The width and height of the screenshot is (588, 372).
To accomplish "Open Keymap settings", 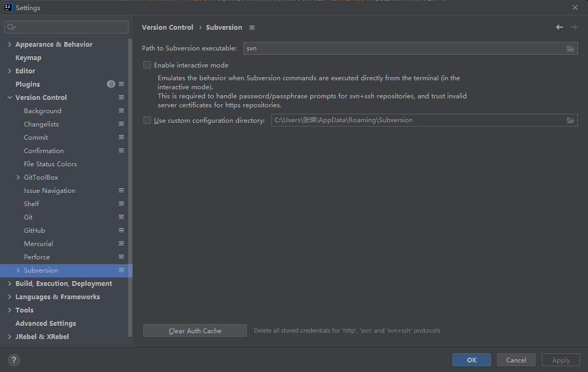I will pyautogui.click(x=29, y=58).
